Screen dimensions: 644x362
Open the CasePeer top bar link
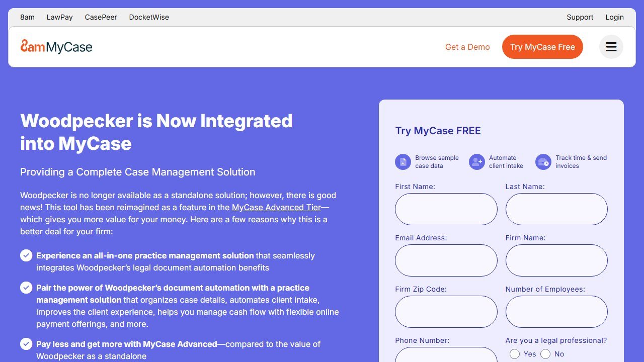(101, 17)
